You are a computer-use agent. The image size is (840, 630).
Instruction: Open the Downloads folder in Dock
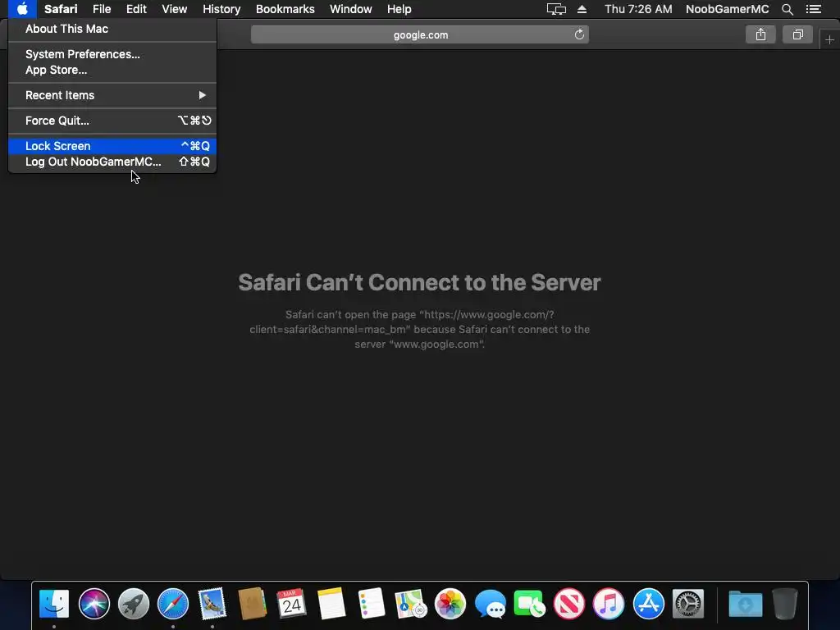click(745, 604)
